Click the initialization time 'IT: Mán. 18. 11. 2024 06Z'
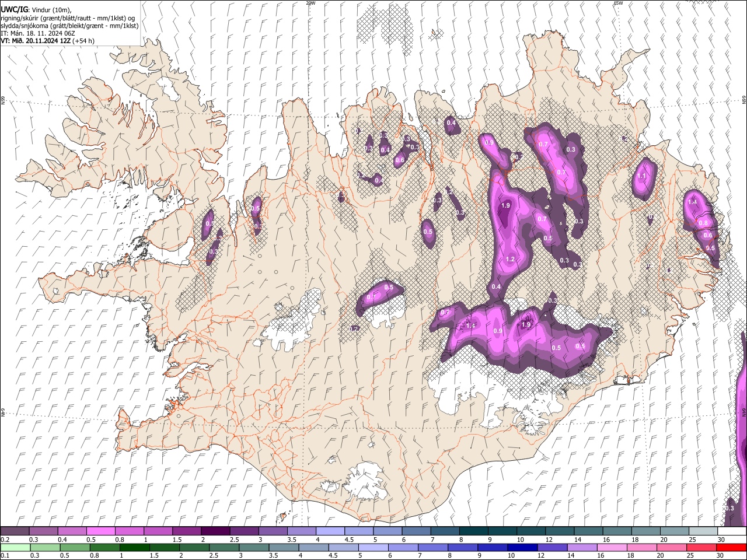Viewport: 747px width, 560px height. click(x=37, y=33)
